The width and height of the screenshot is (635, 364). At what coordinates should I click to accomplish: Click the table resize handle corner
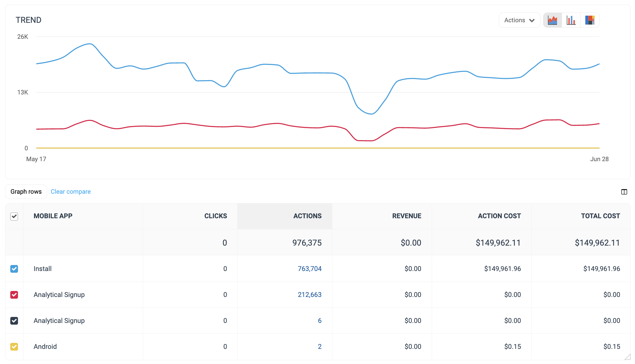coord(627,357)
